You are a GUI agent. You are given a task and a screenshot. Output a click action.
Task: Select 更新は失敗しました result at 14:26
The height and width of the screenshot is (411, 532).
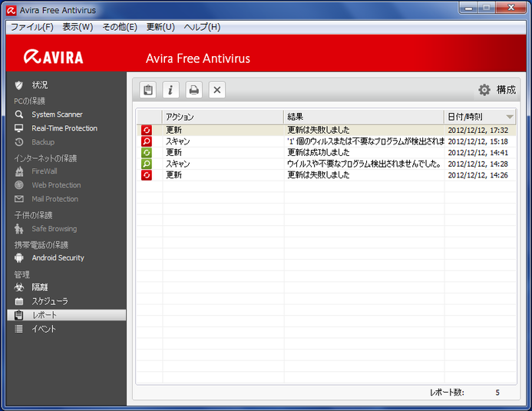[319, 175]
